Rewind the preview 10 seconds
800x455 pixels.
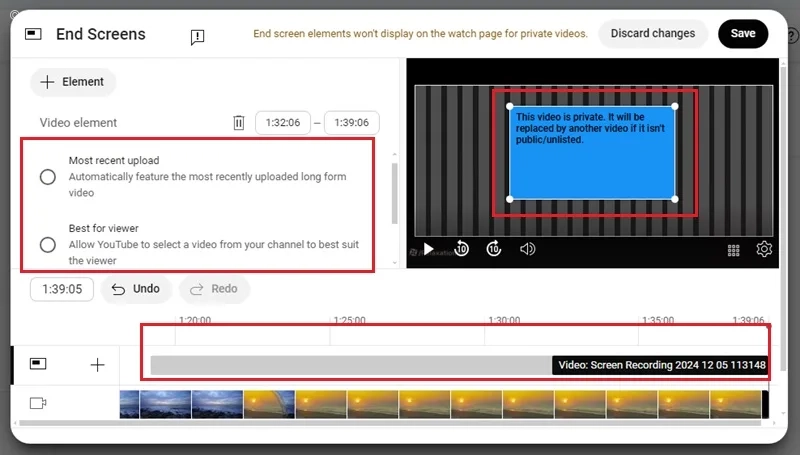[462, 248]
